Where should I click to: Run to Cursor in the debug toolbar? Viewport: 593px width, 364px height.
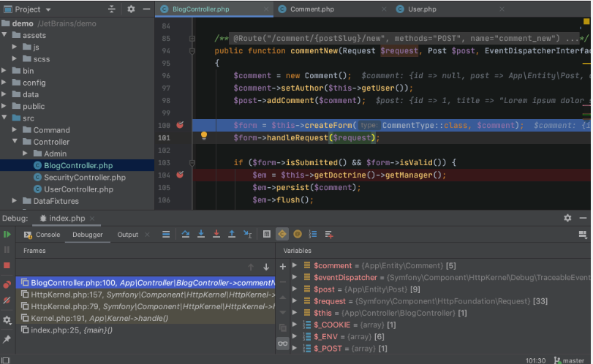coord(247,235)
